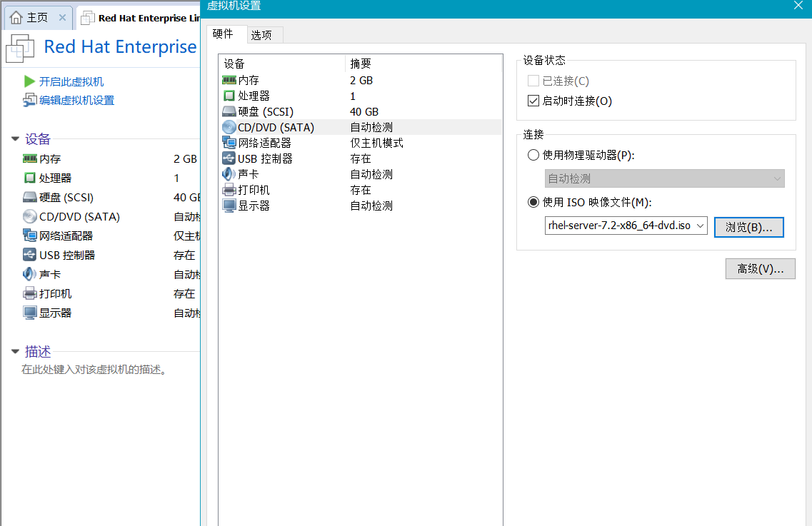Click the 浏览(B)... button
This screenshot has width=812, height=526.
(x=749, y=227)
